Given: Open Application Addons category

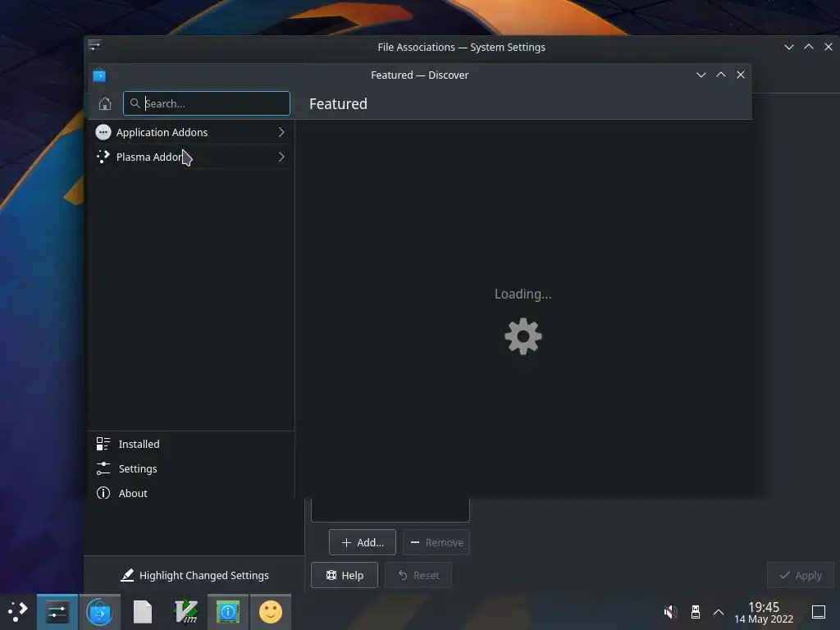Looking at the screenshot, I should (190, 132).
